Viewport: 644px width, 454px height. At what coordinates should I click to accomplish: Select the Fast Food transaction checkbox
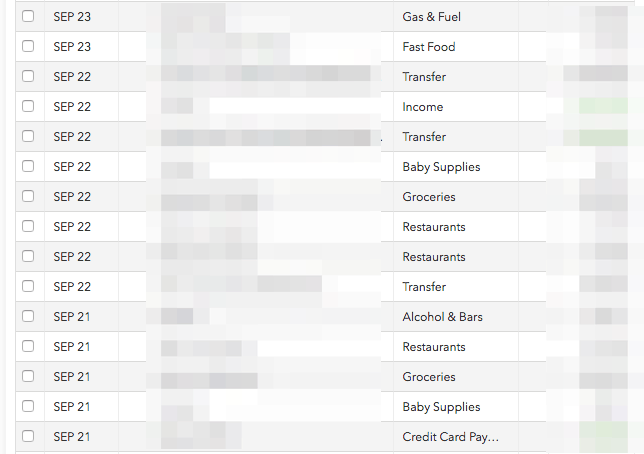click(x=28, y=46)
